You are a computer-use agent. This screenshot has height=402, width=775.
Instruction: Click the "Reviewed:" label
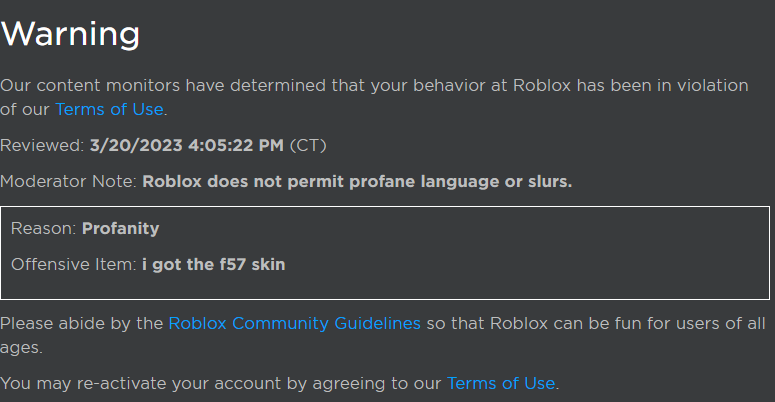pyautogui.click(x=42, y=145)
